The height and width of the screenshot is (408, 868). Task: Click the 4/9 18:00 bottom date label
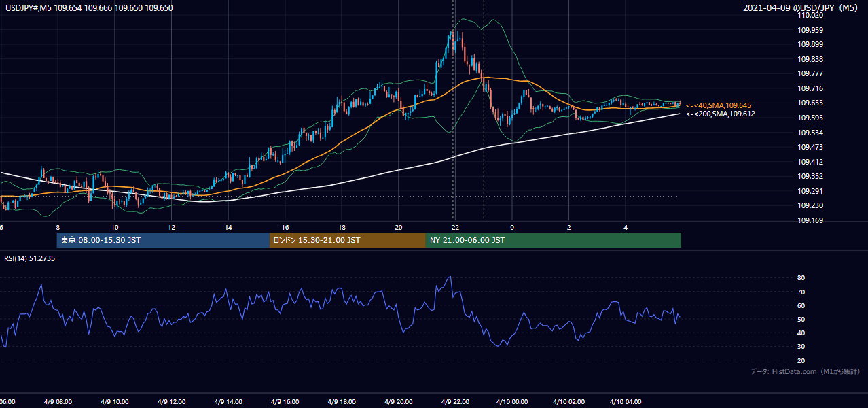[342, 401]
